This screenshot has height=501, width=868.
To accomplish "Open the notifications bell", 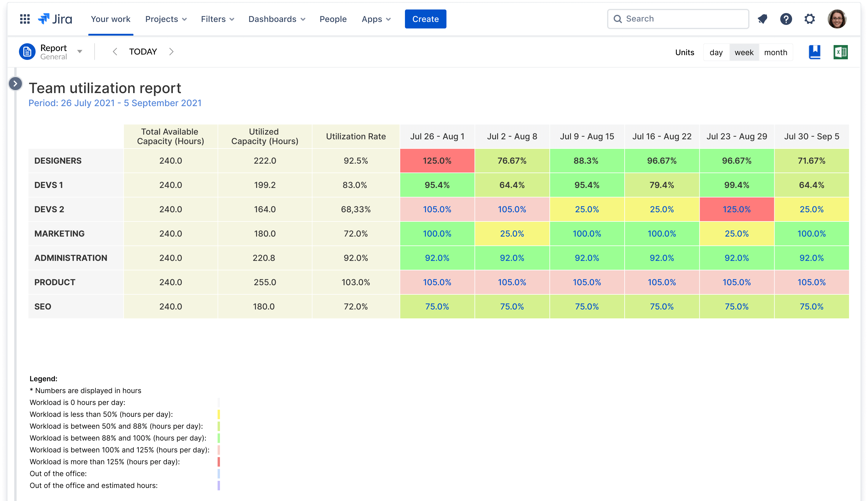I will pos(762,19).
